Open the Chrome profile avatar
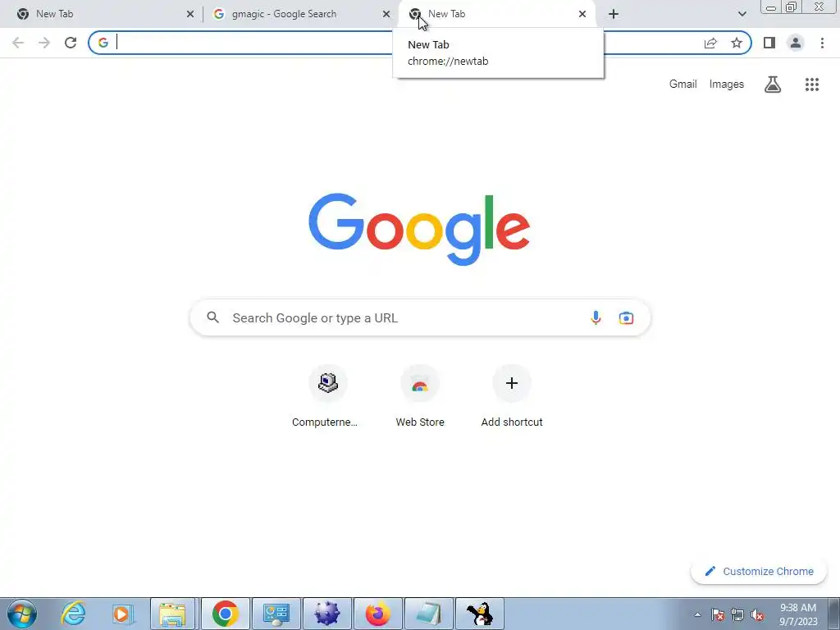The height and width of the screenshot is (630, 840). click(796, 43)
